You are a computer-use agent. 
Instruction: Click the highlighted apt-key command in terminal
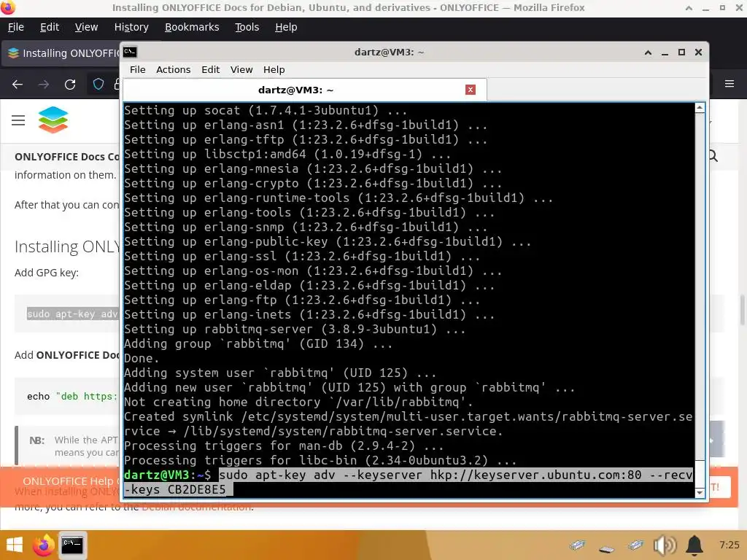coord(409,482)
